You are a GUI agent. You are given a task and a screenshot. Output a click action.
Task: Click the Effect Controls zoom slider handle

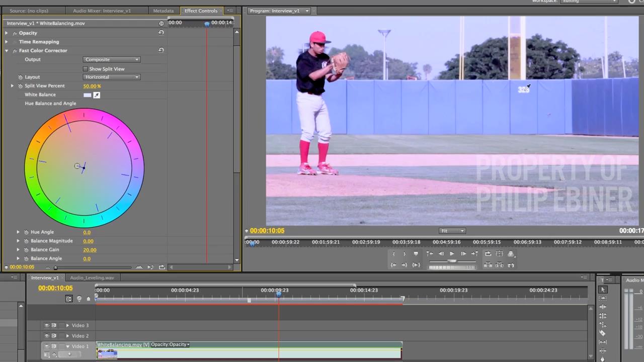point(55,267)
